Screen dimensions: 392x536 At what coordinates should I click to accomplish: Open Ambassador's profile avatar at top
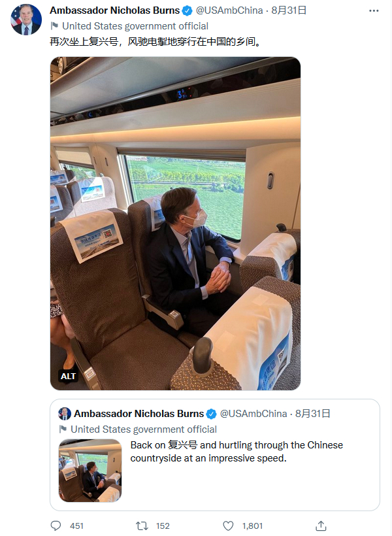(26, 20)
